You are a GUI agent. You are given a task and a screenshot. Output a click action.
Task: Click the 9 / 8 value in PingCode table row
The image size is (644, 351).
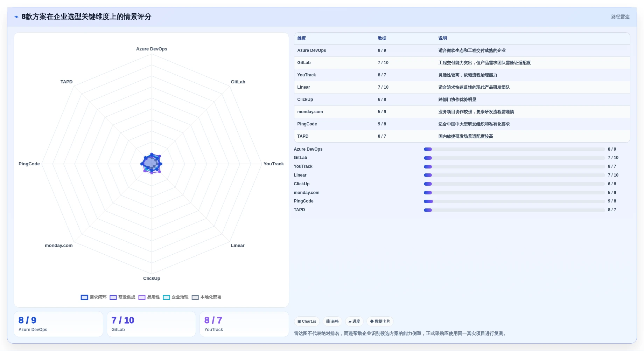pyautogui.click(x=382, y=124)
